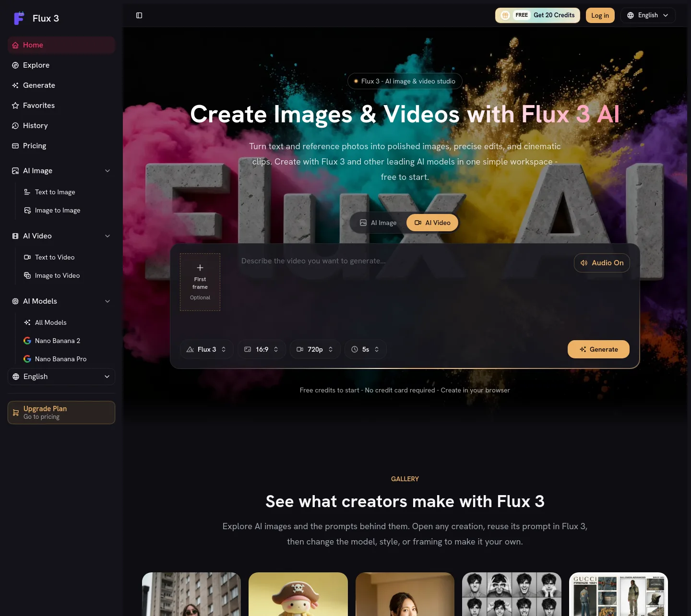Open Text to Video tool
Image resolution: width=691 pixels, height=616 pixels.
point(67,257)
